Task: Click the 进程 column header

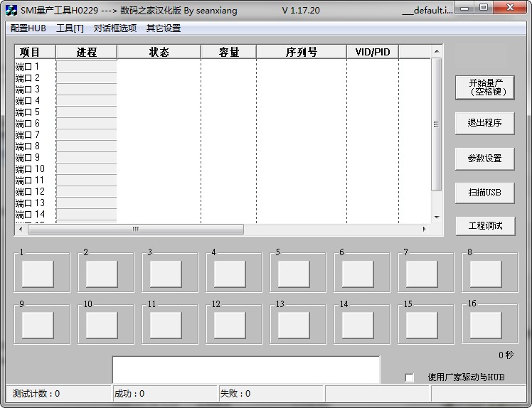Action: pos(86,52)
